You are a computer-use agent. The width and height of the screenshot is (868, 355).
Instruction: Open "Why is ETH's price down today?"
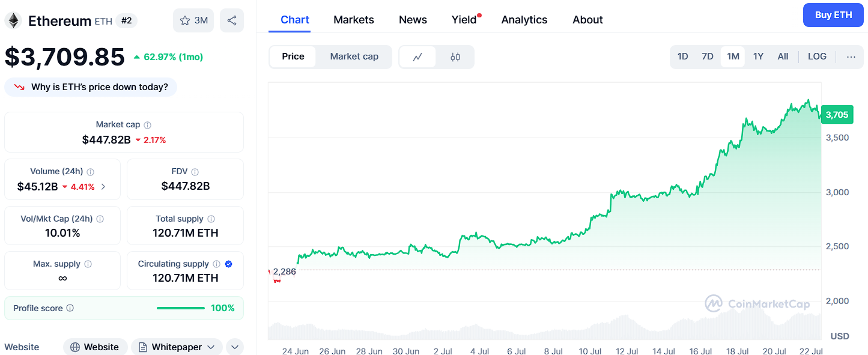[91, 87]
